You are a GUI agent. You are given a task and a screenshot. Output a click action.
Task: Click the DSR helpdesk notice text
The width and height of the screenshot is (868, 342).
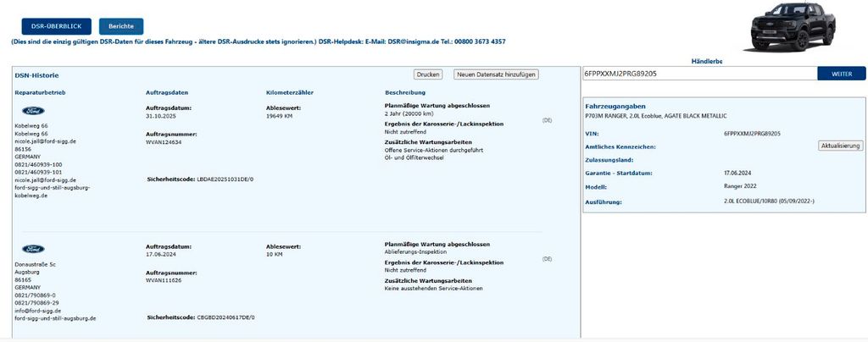pos(258,41)
